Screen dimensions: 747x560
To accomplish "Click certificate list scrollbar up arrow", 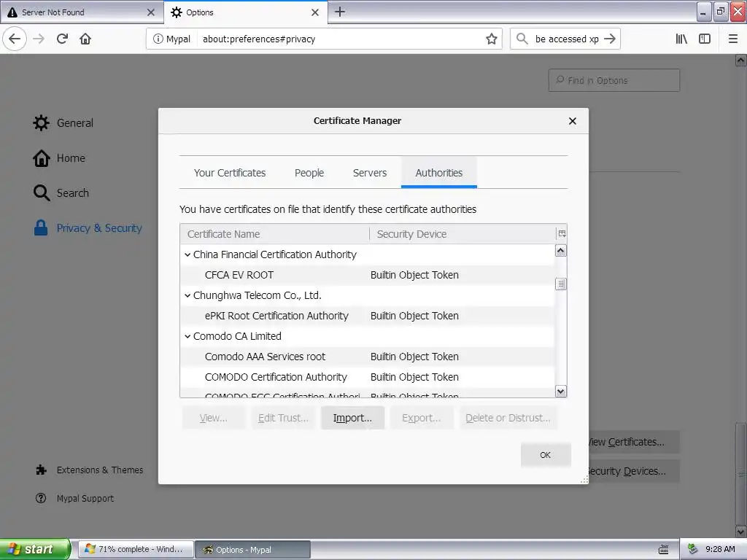I will [x=561, y=251].
